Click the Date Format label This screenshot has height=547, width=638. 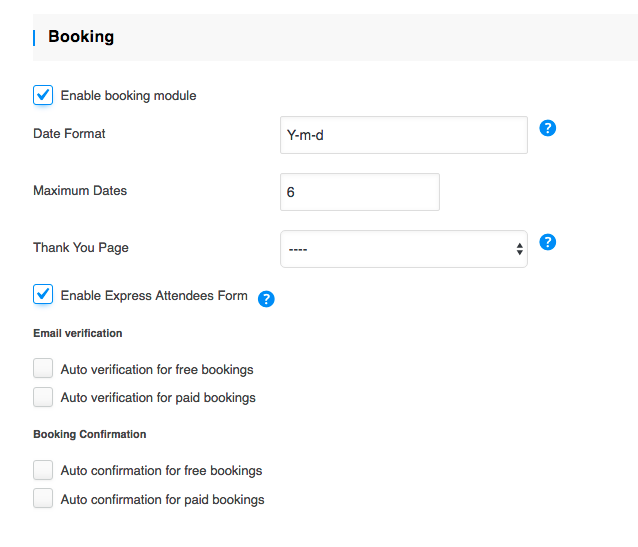[x=69, y=134]
